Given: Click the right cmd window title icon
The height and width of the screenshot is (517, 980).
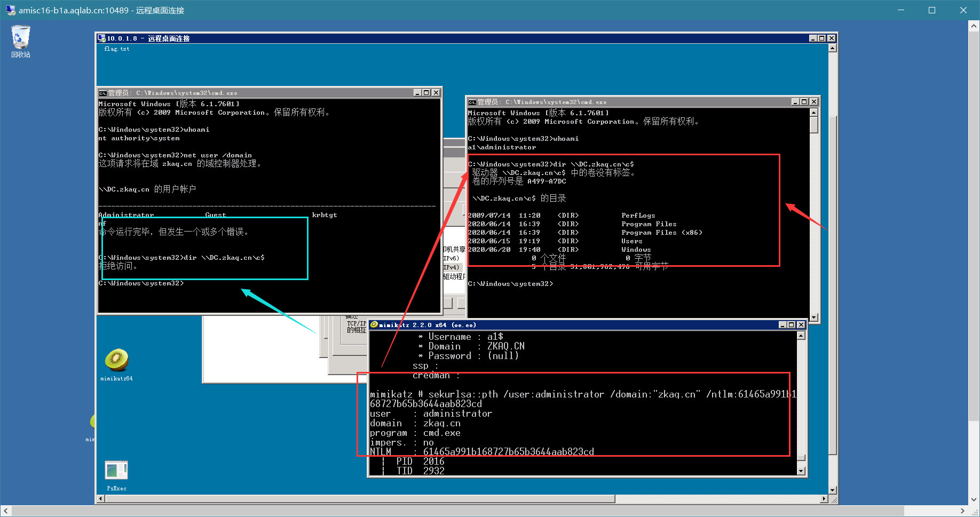Looking at the screenshot, I should pos(472,102).
